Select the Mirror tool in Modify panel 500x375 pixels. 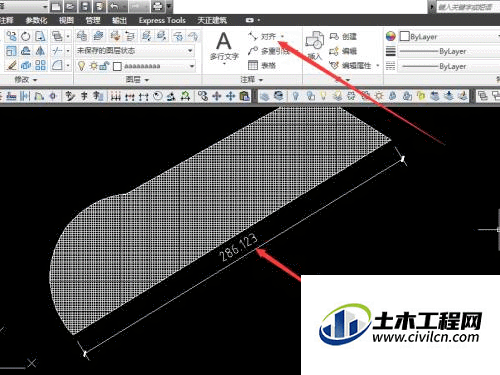tap(40, 51)
